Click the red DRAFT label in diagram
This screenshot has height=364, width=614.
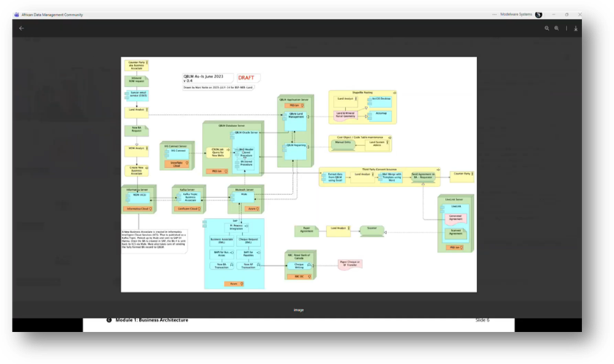[x=247, y=77]
